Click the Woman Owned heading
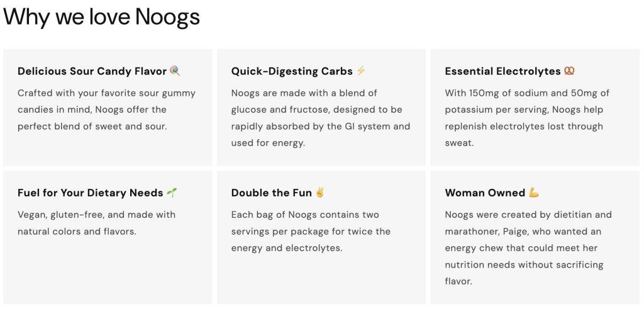 [x=485, y=193]
